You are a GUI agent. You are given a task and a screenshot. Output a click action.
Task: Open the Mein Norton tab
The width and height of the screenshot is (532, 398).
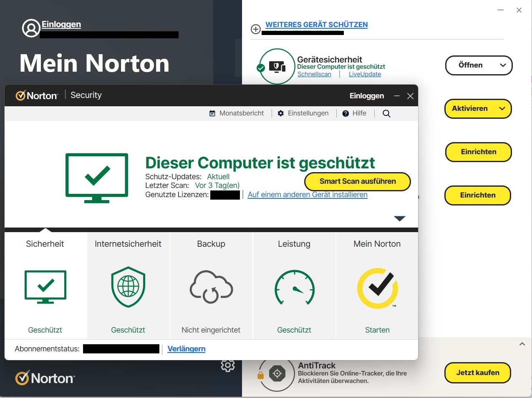coord(377,285)
